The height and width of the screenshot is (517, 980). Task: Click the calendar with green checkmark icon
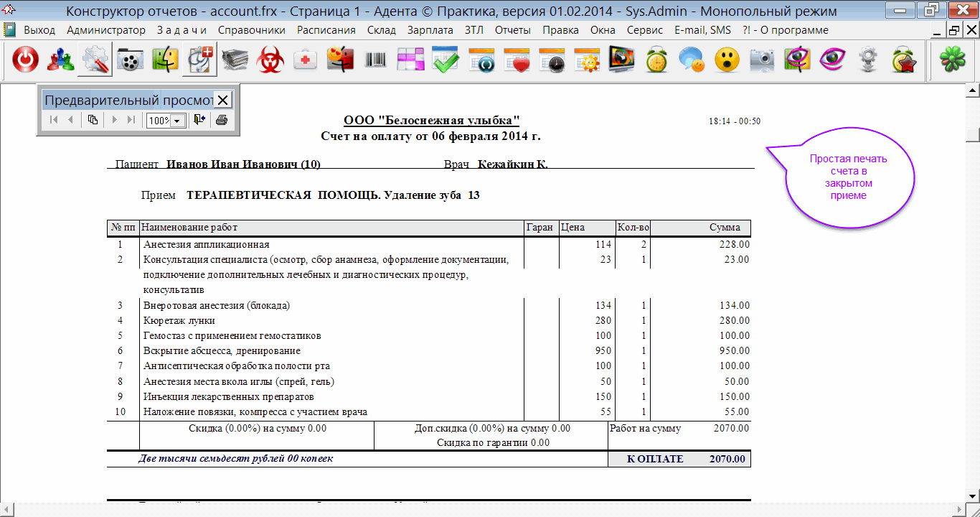coord(446,61)
